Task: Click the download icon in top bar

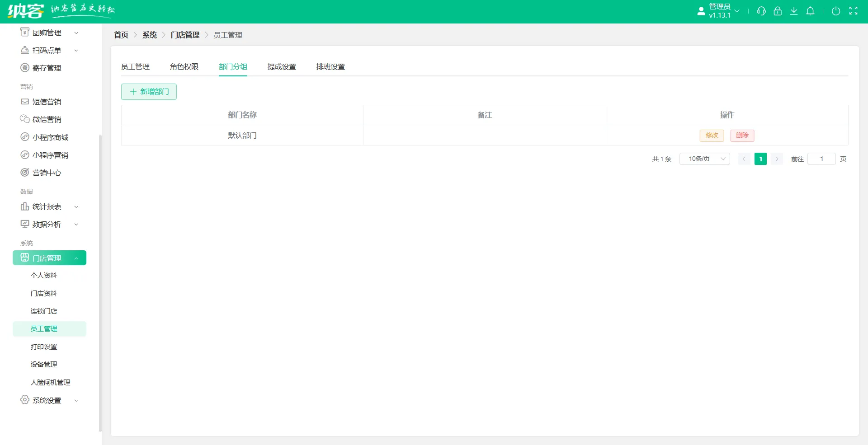Action: click(x=794, y=11)
